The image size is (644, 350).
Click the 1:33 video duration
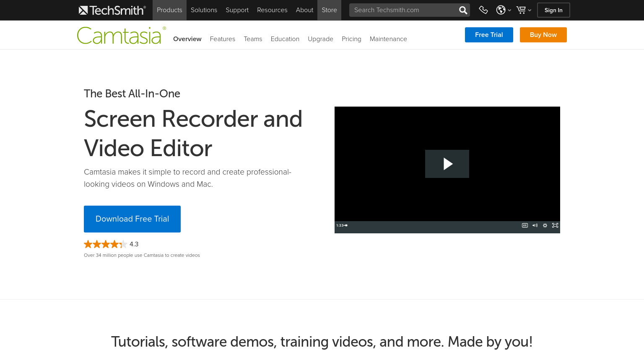340,225
